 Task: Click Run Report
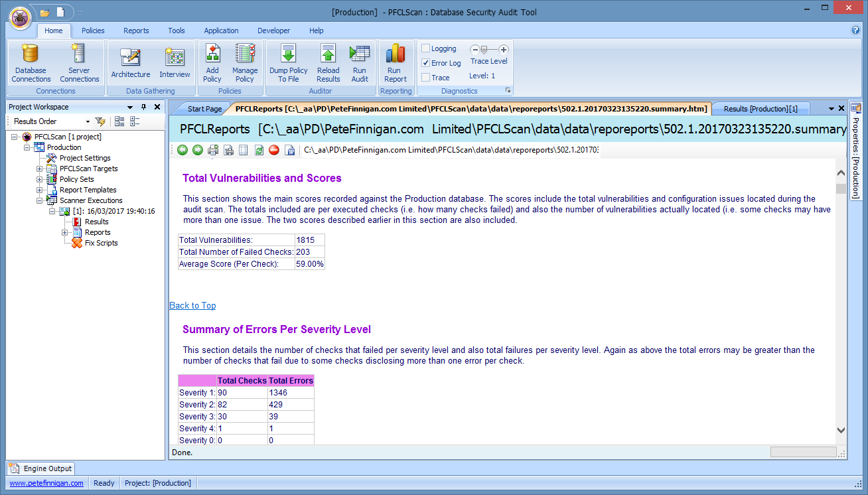click(x=395, y=63)
